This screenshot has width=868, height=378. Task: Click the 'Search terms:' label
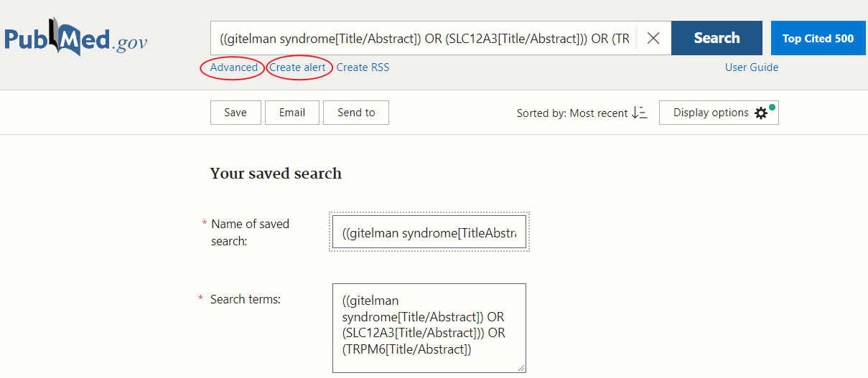coord(245,299)
